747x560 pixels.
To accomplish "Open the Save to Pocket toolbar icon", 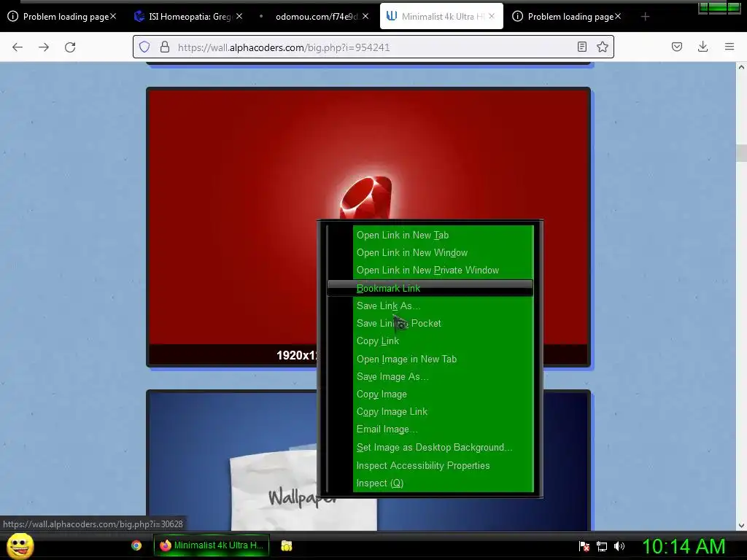I will tap(676, 47).
